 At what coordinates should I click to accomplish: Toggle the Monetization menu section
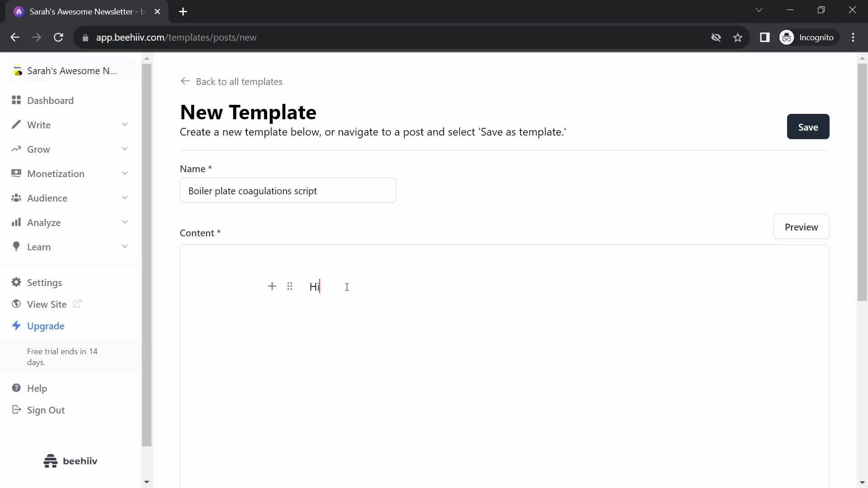(71, 174)
